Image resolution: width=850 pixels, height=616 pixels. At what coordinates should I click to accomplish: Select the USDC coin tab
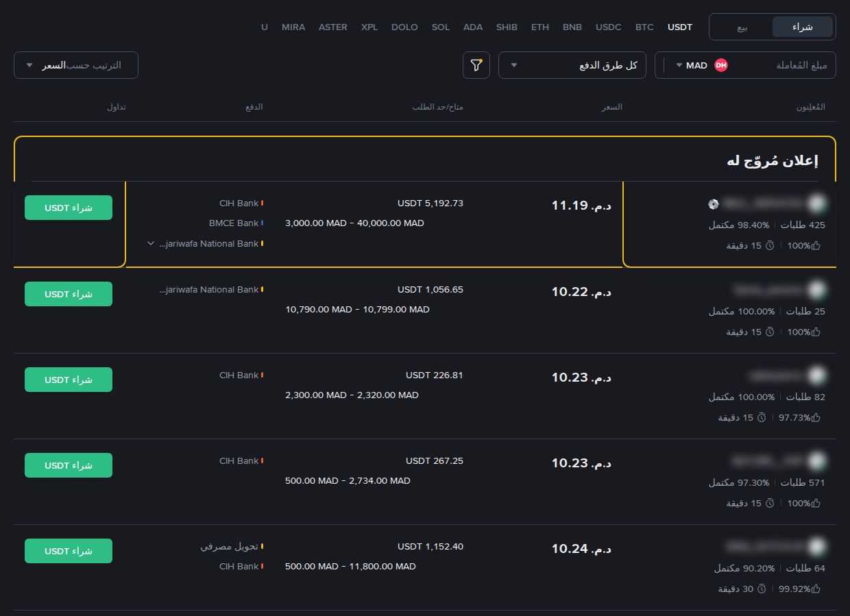(x=609, y=27)
